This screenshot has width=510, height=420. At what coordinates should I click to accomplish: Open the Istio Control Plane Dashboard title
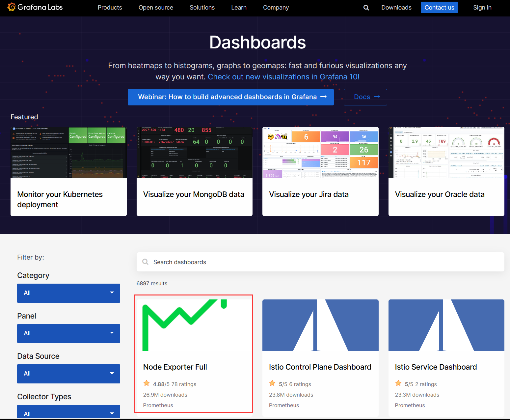(x=320, y=367)
